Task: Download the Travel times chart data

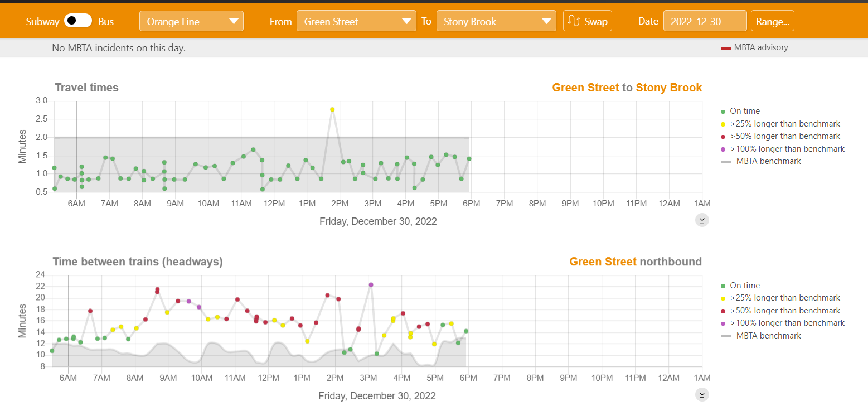Action: coord(702,220)
